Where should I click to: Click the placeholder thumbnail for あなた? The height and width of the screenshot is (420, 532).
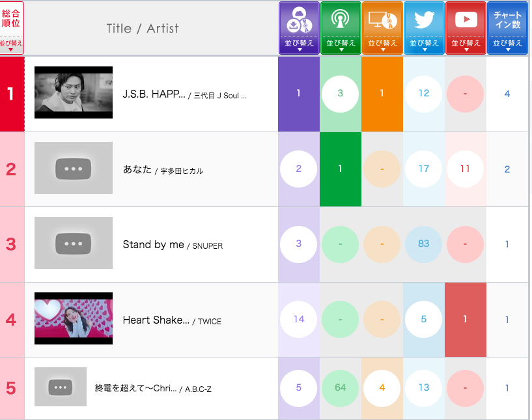click(74, 169)
